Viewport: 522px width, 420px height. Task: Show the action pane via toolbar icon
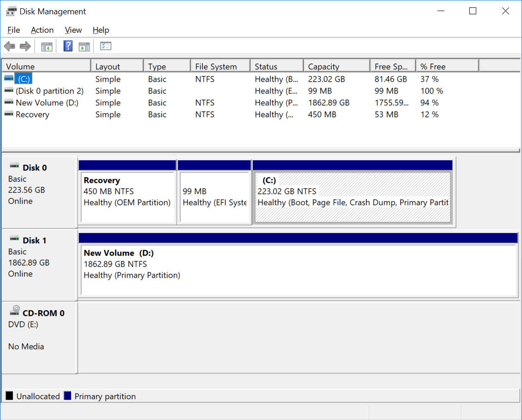pyautogui.click(x=84, y=46)
